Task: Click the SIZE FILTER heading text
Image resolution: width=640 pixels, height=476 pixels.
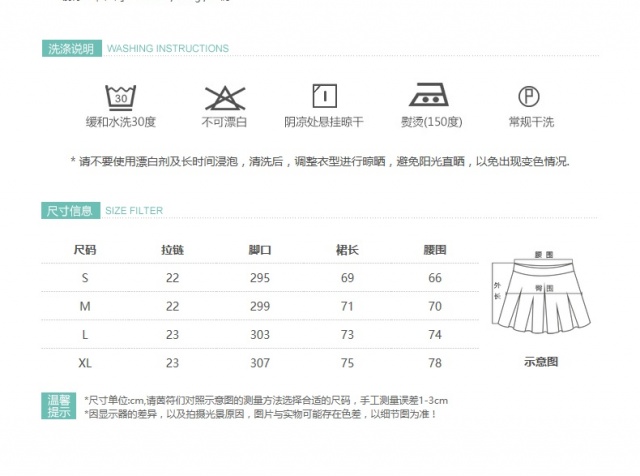Action: pos(134,211)
